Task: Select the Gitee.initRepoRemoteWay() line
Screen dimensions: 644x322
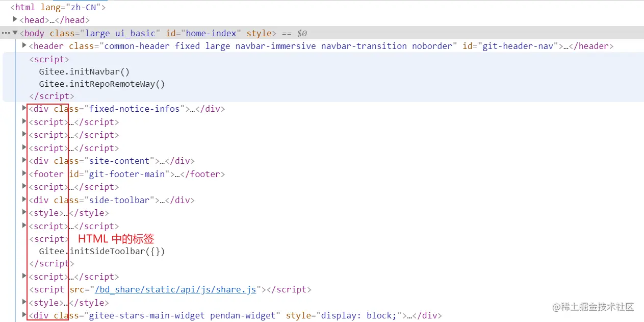Action: [x=102, y=84]
